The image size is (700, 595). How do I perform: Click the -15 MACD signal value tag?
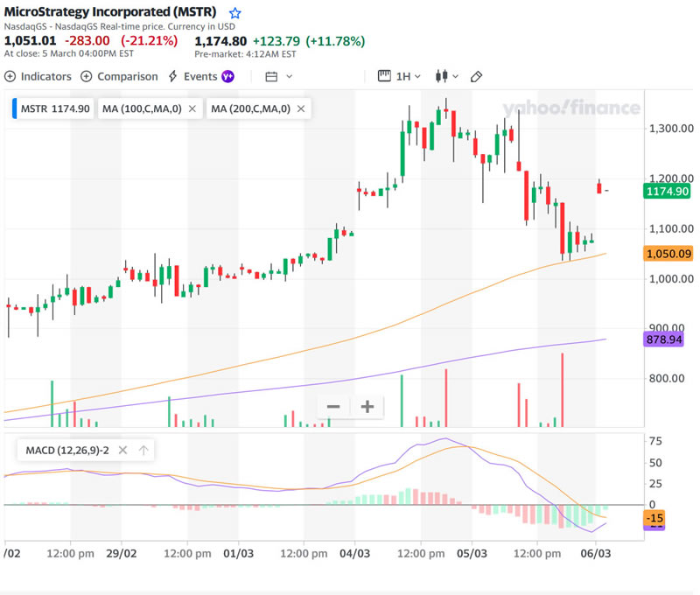[x=654, y=518]
